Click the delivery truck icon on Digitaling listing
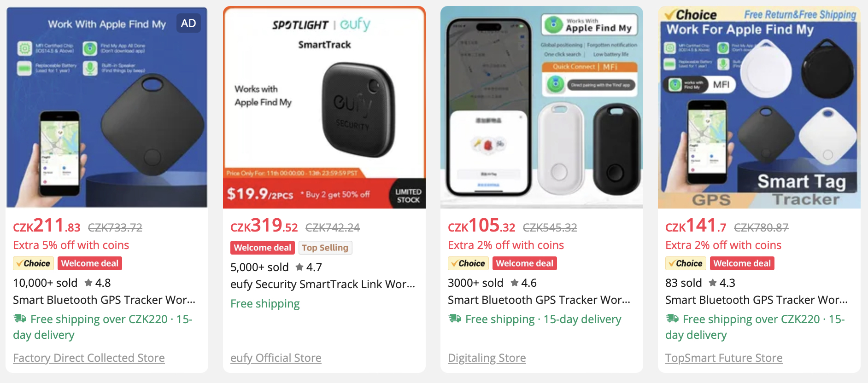This screenshot has height=383, width=868. 455,319
